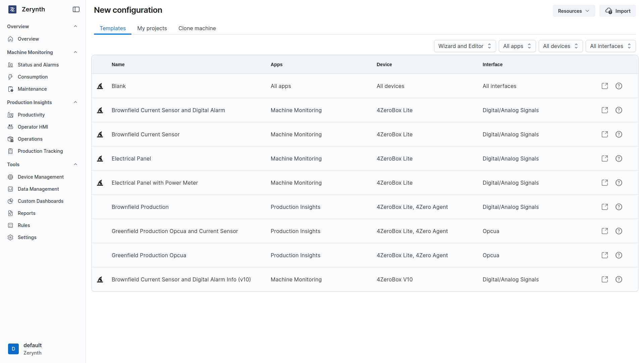
Task: Switch to the Clone machine tab
Action: (x=197, y=28)
